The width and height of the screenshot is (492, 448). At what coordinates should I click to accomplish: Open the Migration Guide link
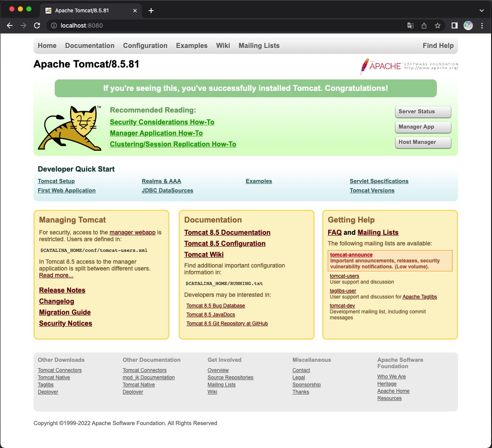tap(65, 313)
